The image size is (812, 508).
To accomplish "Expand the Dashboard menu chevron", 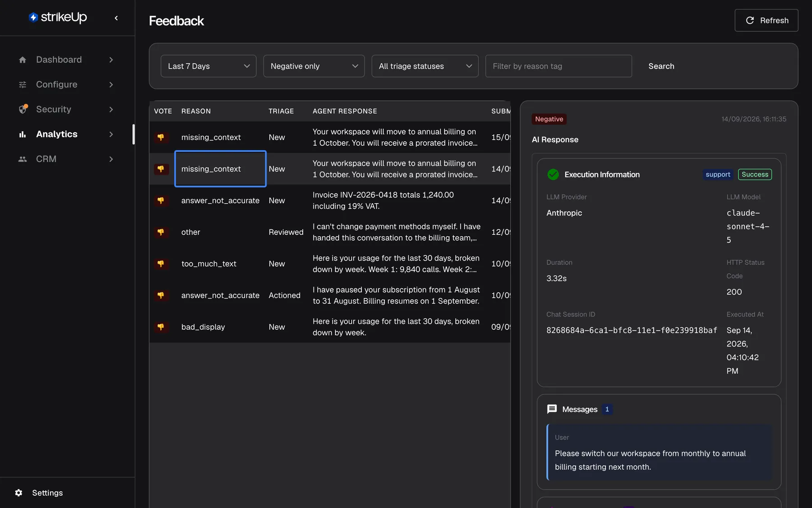I will pos(111,60).
